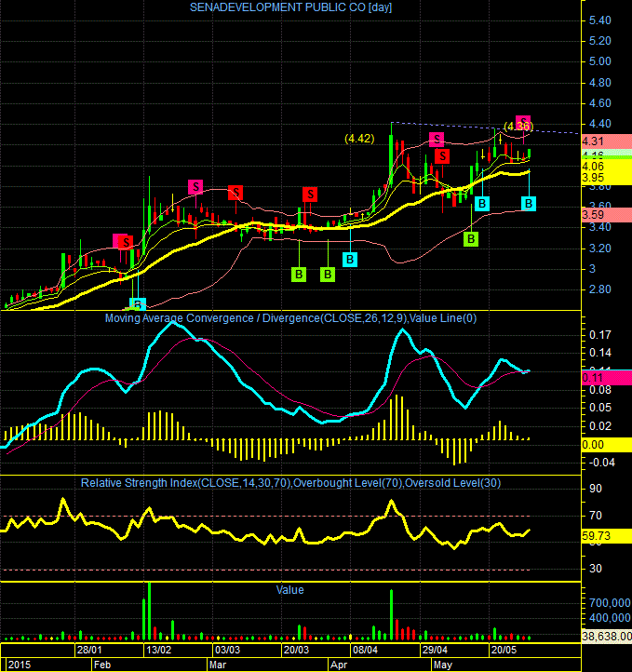The height and width of the screenshot is (672, 632).
Task: Click the 0.14 MACD axis label
Action: (x=599, y=353)
